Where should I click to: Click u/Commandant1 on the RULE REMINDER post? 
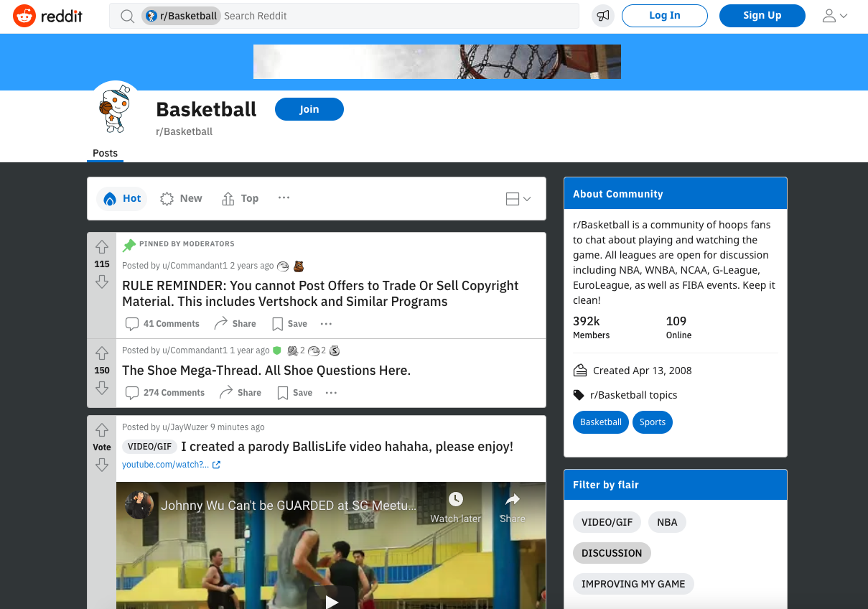coord(195,266)
